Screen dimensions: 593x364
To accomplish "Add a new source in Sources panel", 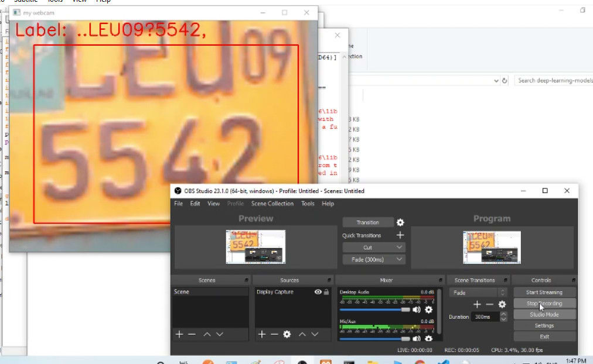I will (262, 334).
